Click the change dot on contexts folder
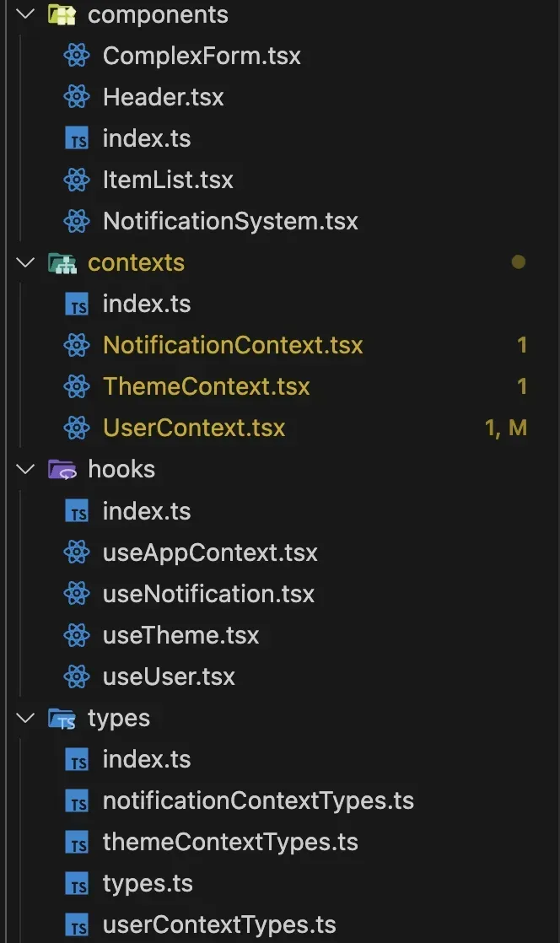 519,262
